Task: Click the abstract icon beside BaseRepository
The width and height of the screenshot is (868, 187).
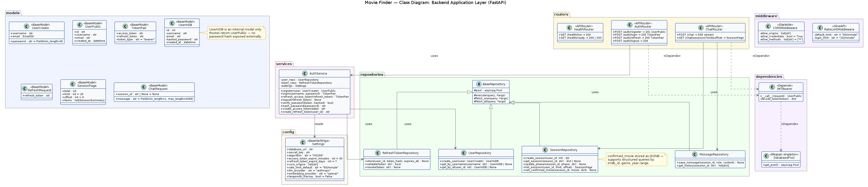Action: click(x=479, y=84)
